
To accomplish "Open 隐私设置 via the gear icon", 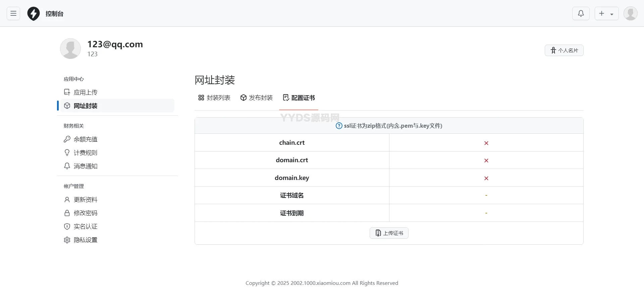I will [x=67, y=240].
